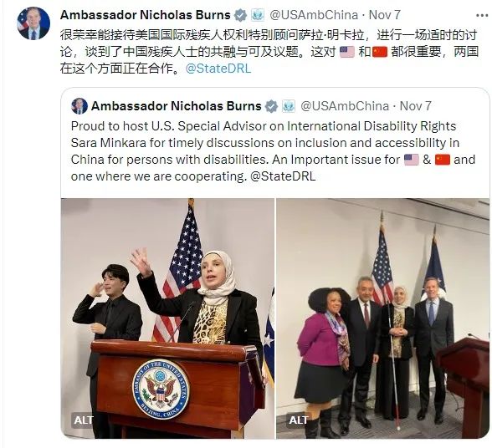Open the Nov 7 timestamp in the quoted tweet
The width and height of the screenshot is (492, 448).
point(416,106)
